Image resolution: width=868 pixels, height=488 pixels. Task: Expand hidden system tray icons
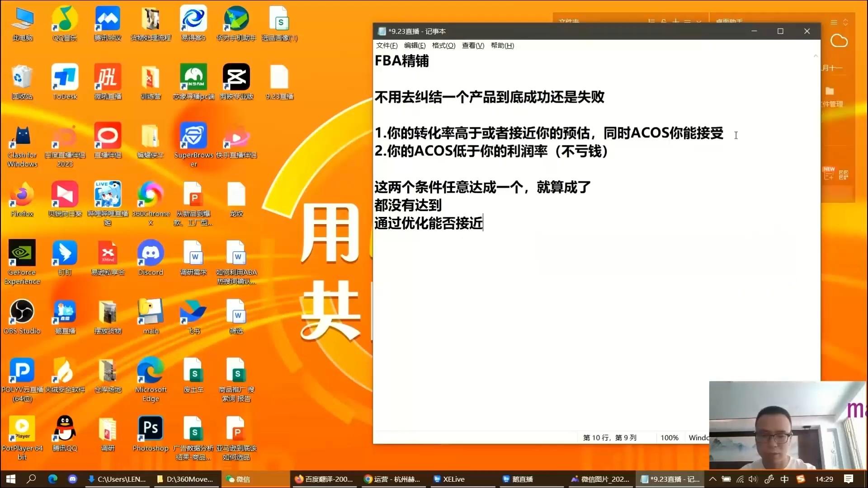coord(712,479)
